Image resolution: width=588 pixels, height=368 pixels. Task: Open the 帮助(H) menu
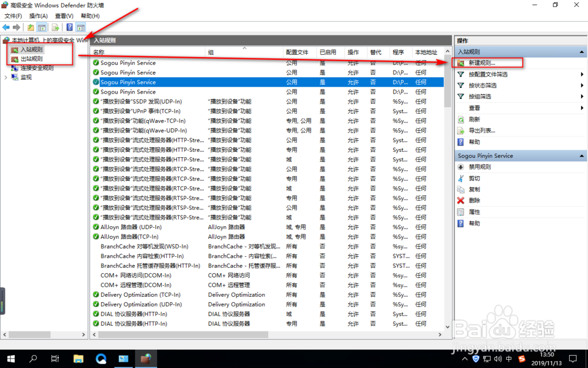coord(90,16)
